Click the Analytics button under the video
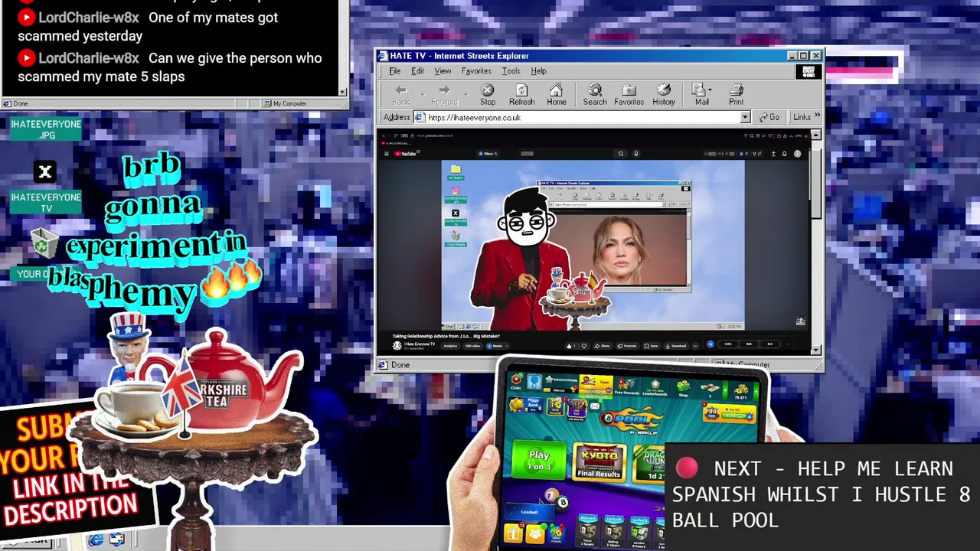This screenshot has width=980, height=551. click(x=450, y=346)
